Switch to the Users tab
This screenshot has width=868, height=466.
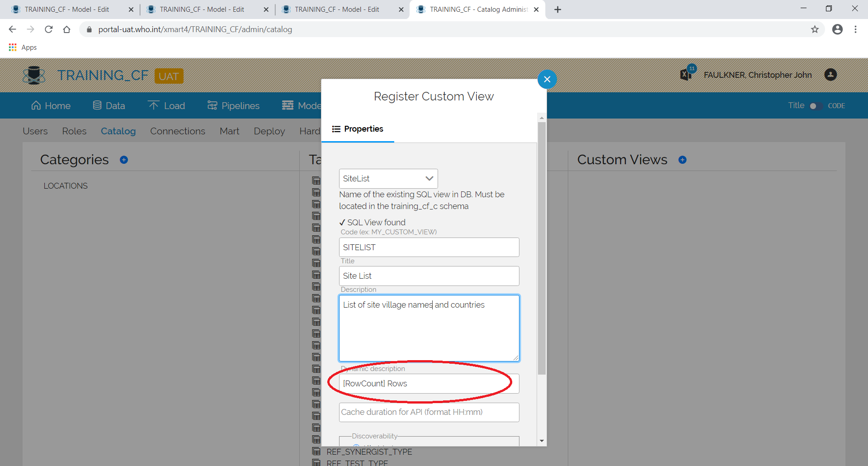coord(35,131)
